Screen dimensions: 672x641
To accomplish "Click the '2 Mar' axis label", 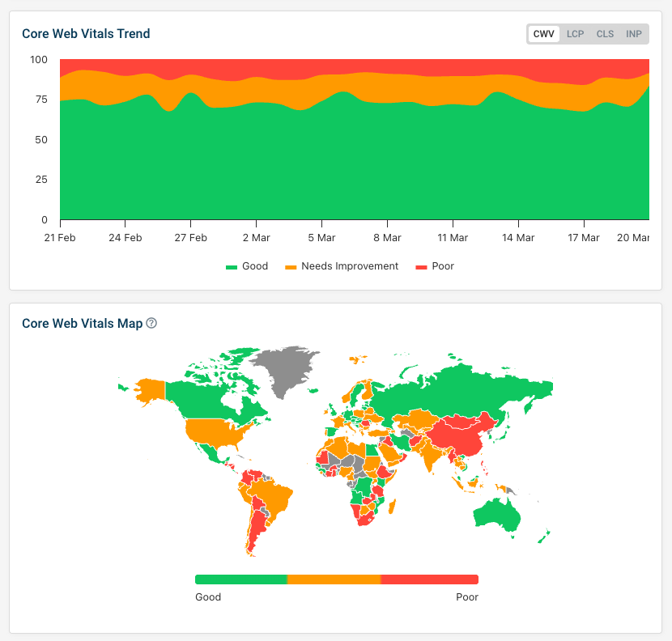I will 257,238.
